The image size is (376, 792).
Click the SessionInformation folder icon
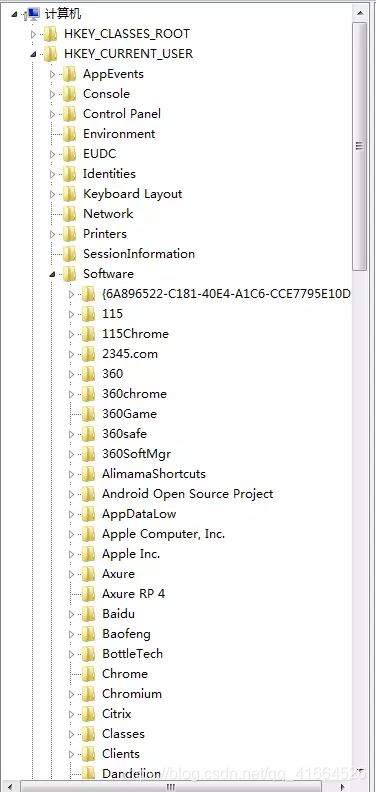coord(69,254)
